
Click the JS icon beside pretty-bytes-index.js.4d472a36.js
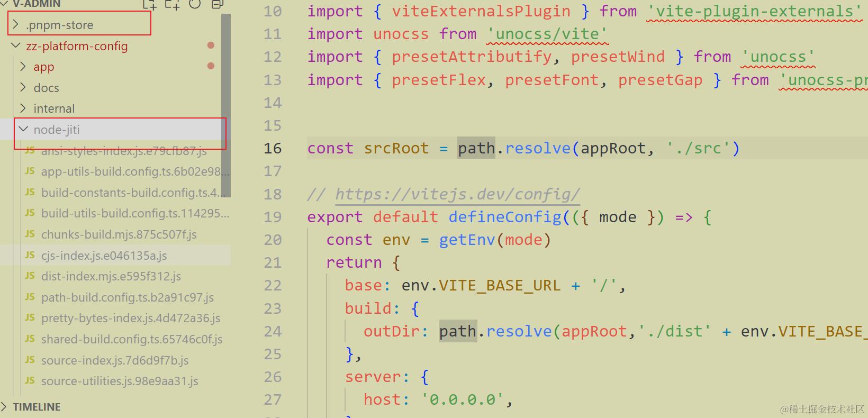pyautogui.click(x=30, y=318)
